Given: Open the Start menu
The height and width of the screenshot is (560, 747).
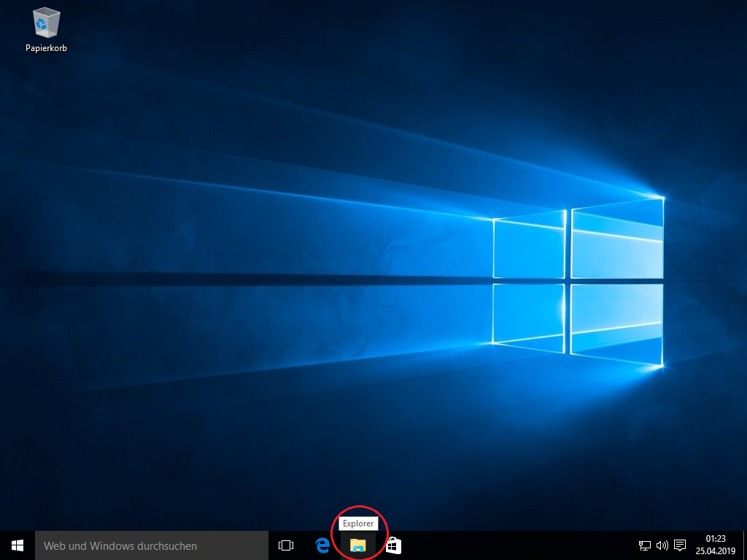Looking at the screenshot, I should click(16, 545).
